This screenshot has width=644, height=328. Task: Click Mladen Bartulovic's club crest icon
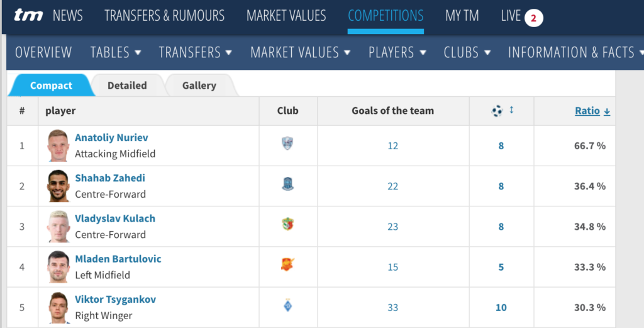pyautogui.click(x=287, y=265)
